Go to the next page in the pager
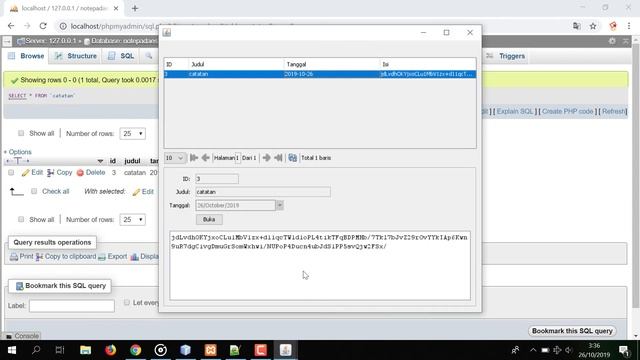 [x=267, y=158]
